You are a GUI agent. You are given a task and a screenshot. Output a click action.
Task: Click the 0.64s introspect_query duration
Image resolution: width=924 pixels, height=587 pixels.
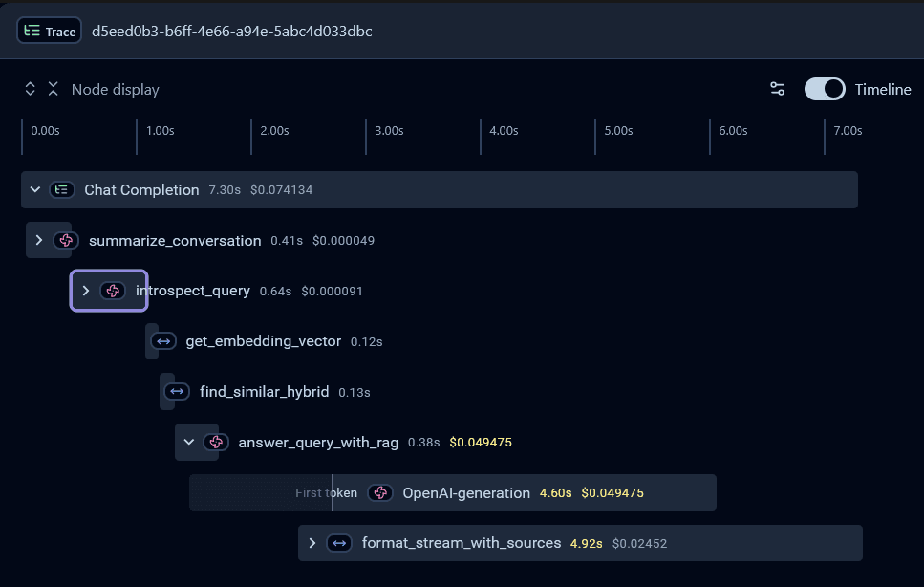click(x=275, y=292)
